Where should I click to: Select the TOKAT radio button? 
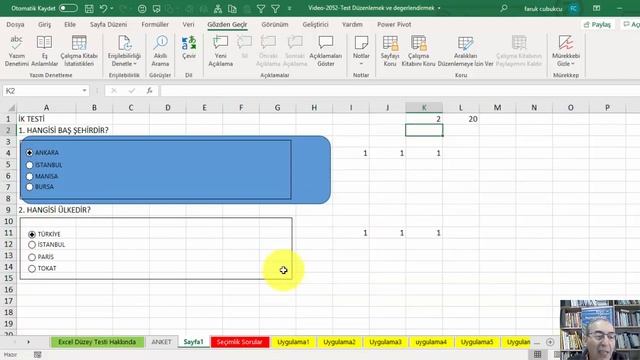click(32, 269)
